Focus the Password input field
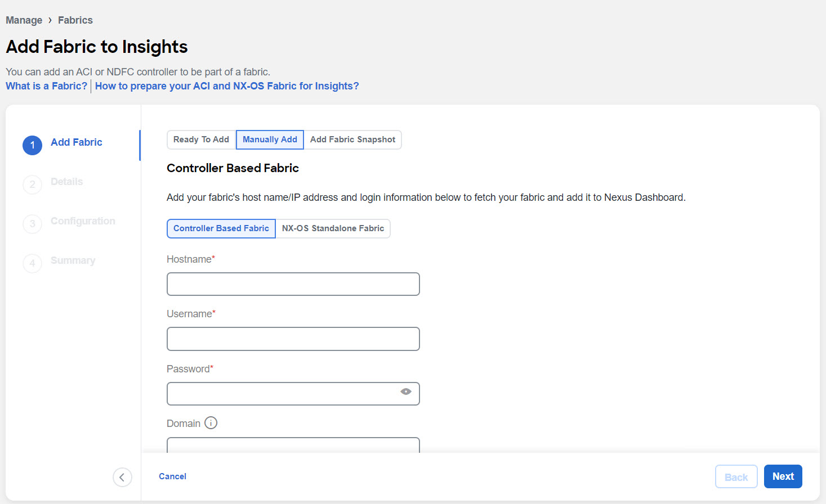This screenshot has height=504, width=826. [293, 394]
